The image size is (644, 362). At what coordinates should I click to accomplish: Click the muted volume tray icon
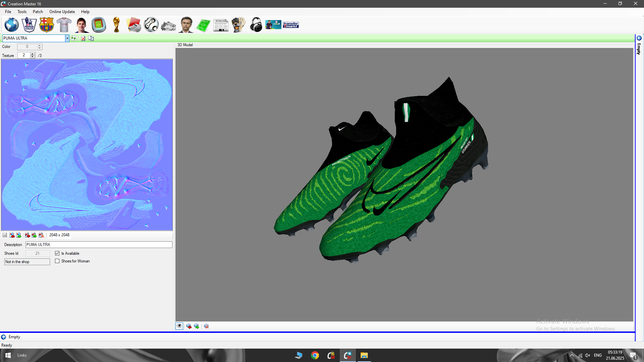(x=588, y=355)
